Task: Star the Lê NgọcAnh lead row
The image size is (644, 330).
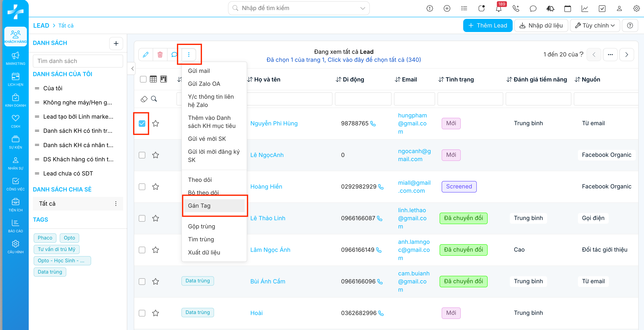Action: [x=156, y=155]
